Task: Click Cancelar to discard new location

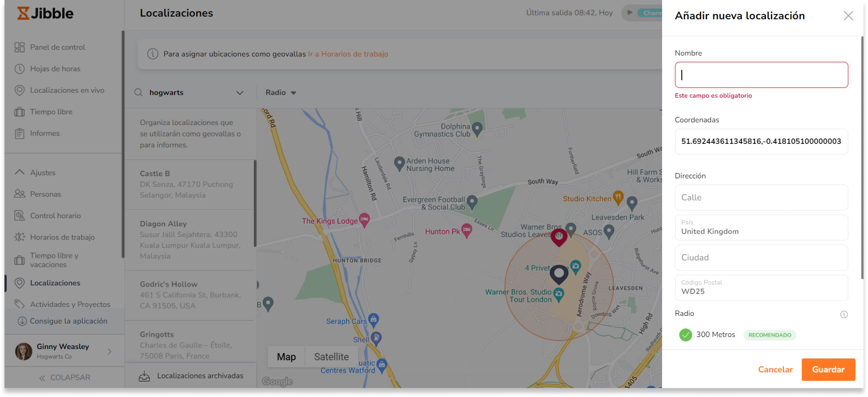Action: [x=775, y=369]
